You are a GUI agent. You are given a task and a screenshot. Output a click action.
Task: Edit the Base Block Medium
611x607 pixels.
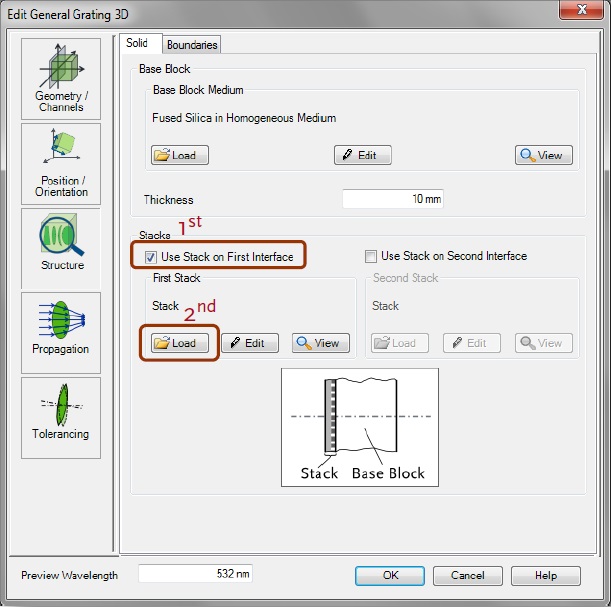pos(362,155)
